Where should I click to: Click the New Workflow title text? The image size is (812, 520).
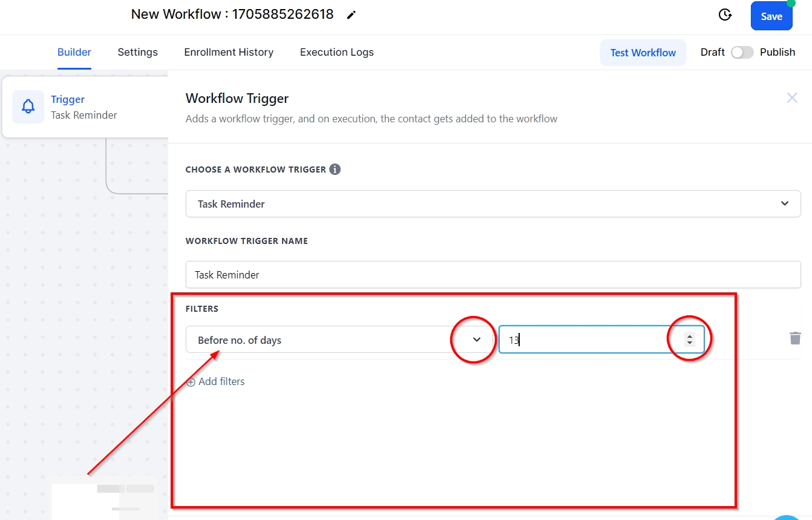pyautogui.click(x=232, y=15)
